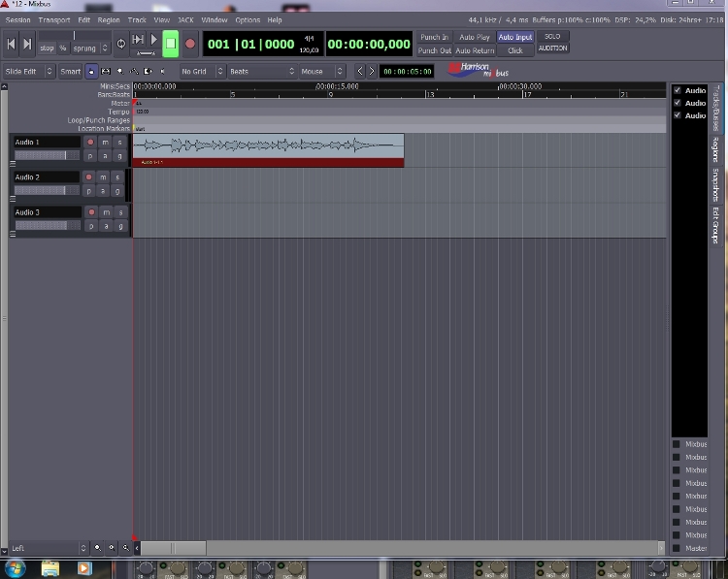
Task: Click the Smart mode button
Action: 70,71
